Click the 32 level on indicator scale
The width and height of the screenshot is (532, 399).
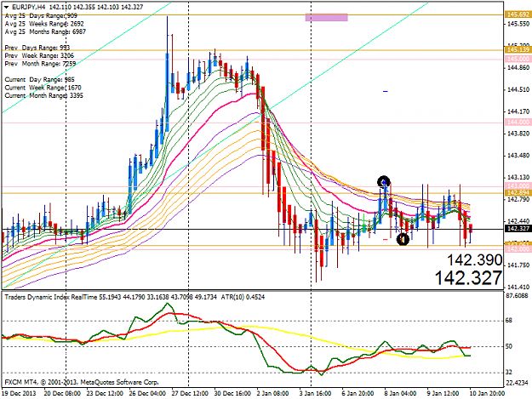(x=509, y=373)
